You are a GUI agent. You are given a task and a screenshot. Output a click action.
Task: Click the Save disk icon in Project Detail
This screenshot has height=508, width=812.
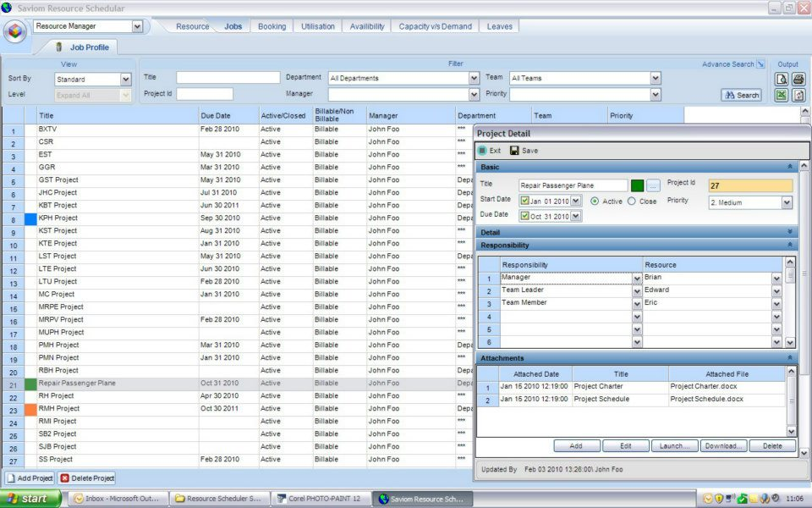click(x=514, y=151)
